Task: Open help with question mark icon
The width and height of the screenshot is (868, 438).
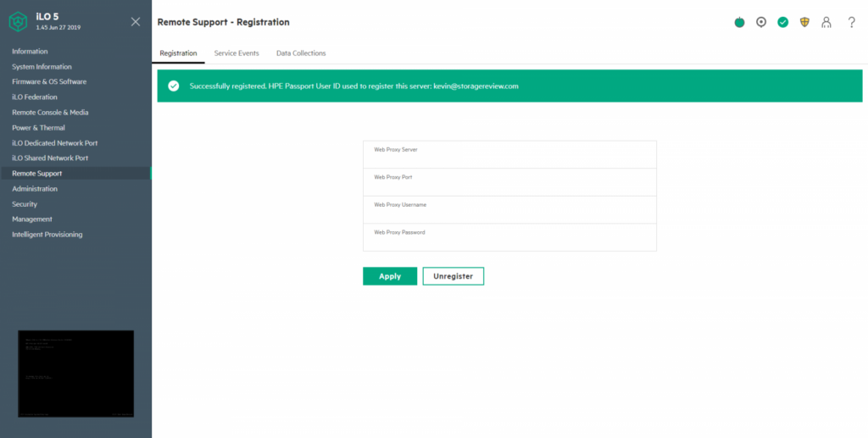Action: tap(852, 22)
